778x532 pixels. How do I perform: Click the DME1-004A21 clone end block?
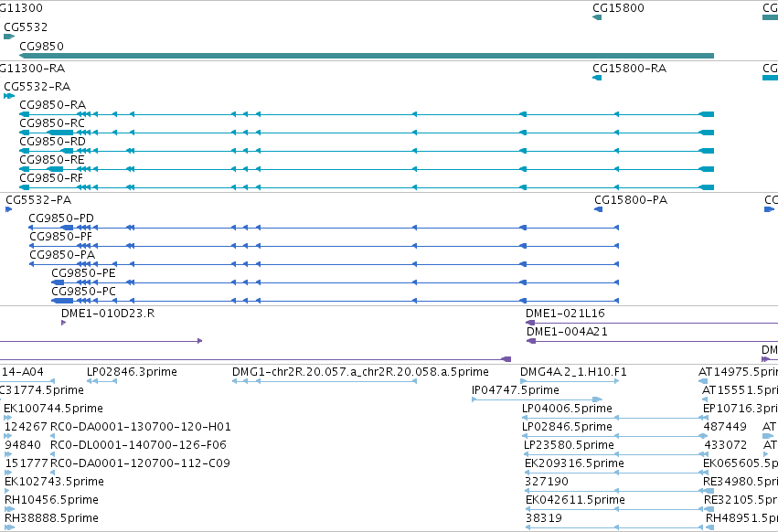click(531, 341)
